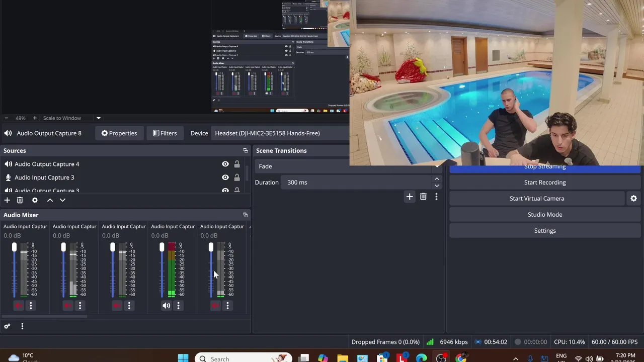Mute the channel showing the white speaker icon

click(166, 306)
